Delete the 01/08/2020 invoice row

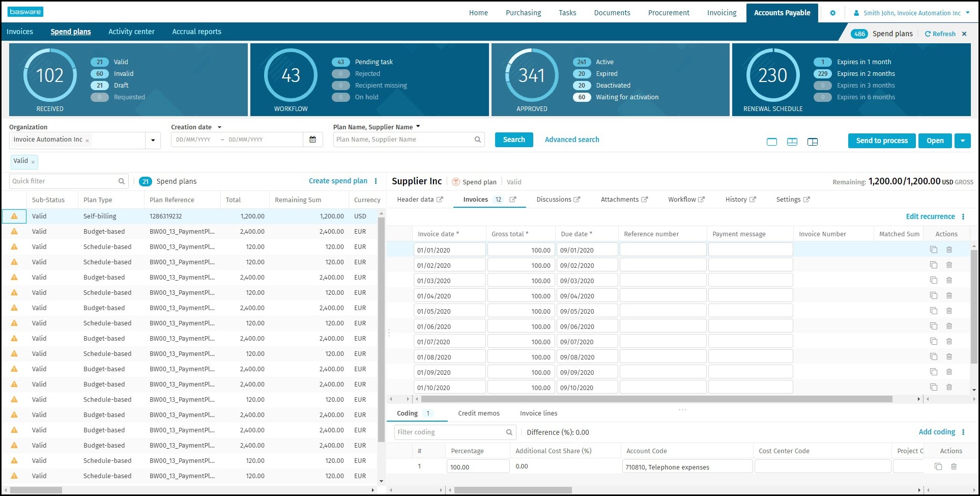(949, 356)
